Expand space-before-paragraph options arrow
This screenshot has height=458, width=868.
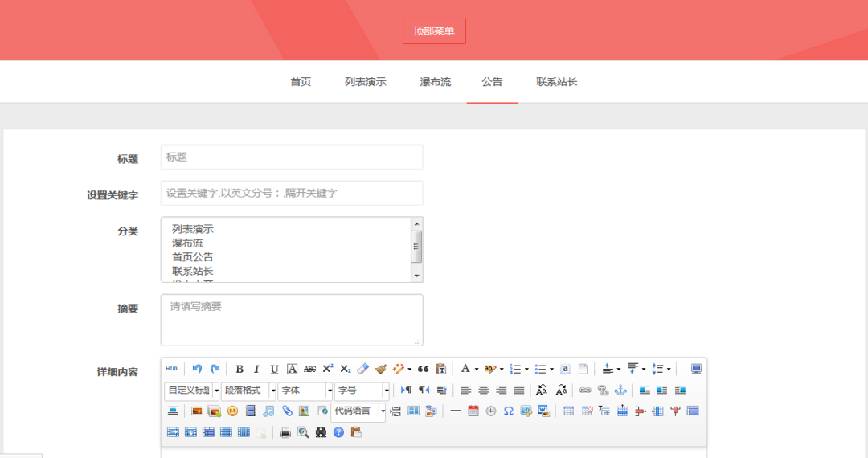(619, 369)
